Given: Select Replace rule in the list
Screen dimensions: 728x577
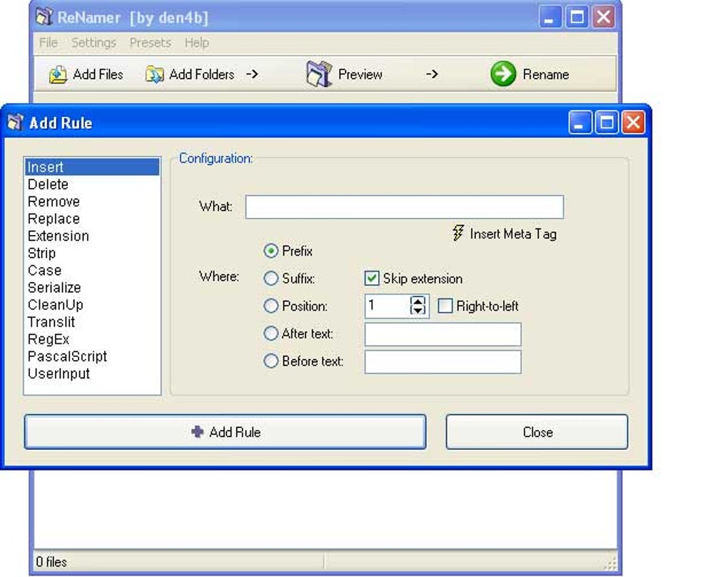Looking at the screenshot, I should click(92, 219).
